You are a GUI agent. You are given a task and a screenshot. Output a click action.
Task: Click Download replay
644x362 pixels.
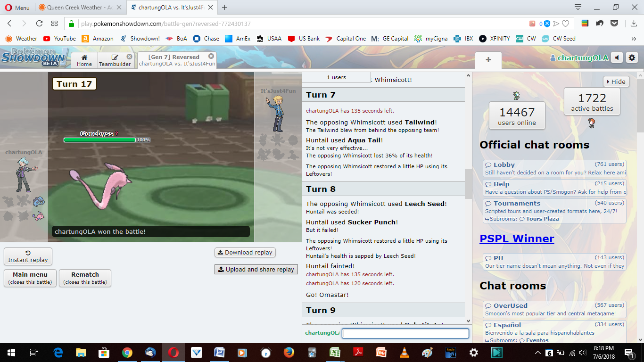[x=245, y=253]
